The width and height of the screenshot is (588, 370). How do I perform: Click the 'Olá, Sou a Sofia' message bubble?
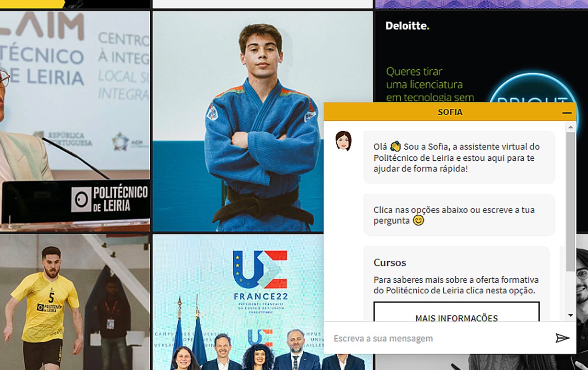pyautogui.click(x=459, y=157)
